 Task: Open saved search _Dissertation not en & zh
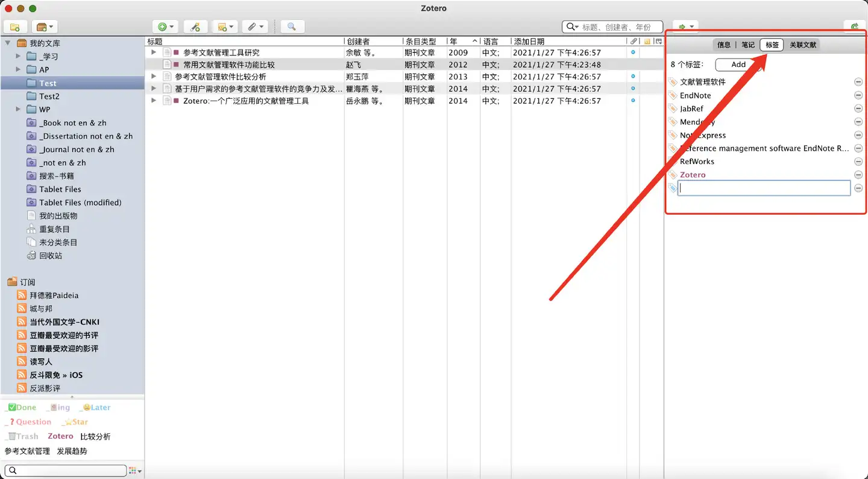point(86,136)
